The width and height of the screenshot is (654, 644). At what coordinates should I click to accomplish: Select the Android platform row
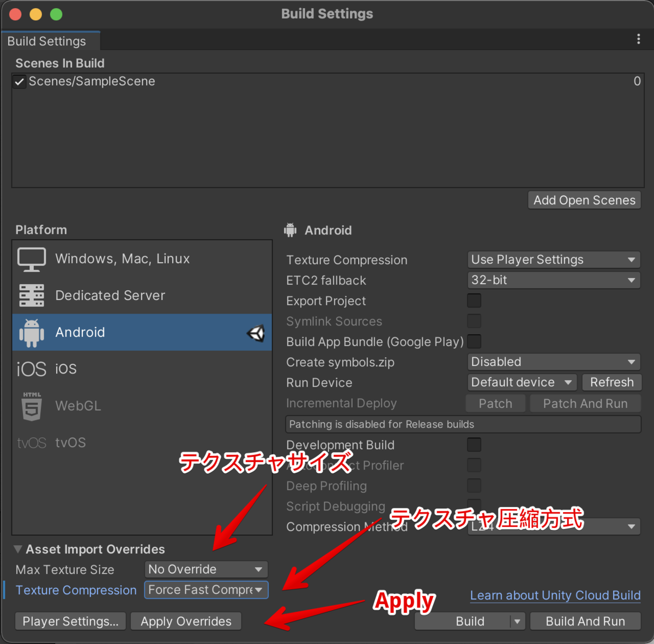pos(142,332)
